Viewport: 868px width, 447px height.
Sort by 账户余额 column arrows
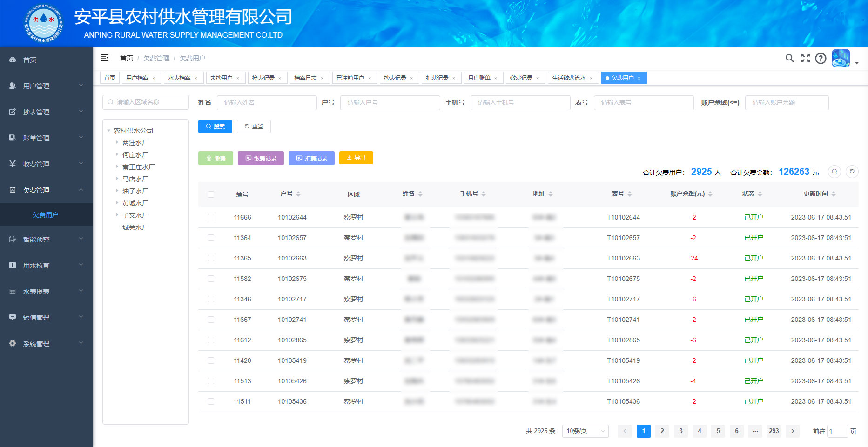tap(710, 194)
